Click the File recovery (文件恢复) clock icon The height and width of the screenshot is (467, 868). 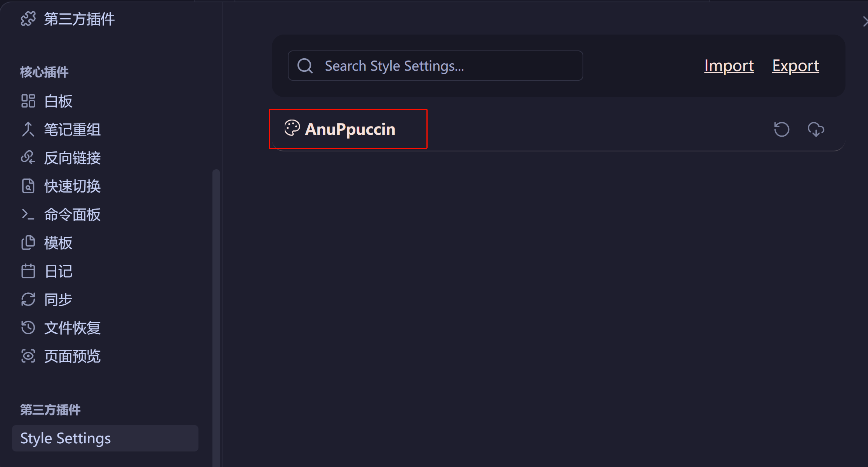tap(28, 328)
